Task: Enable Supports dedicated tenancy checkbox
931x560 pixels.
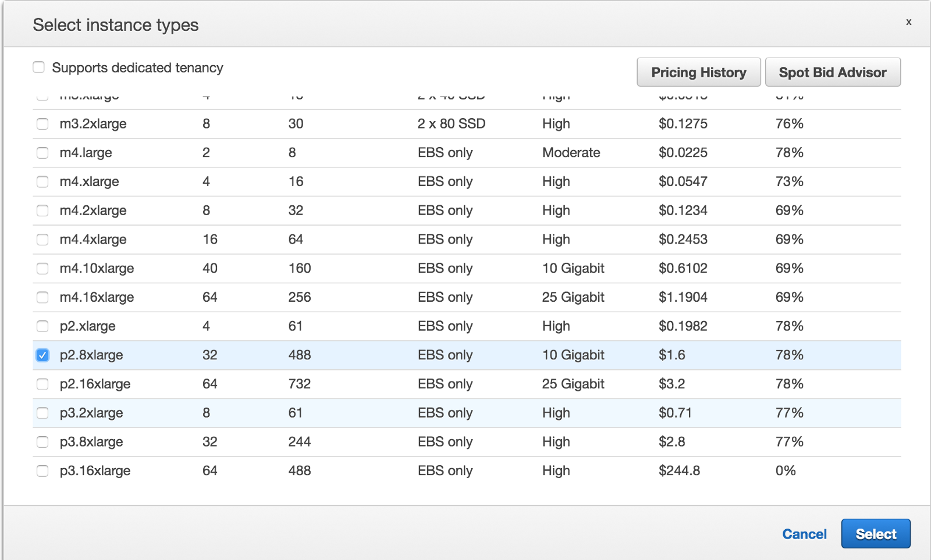Action: (x=39, y=67)
